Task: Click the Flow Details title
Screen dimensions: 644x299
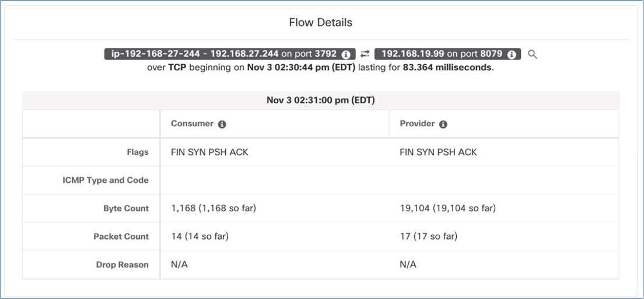Action: coord(321,23)
